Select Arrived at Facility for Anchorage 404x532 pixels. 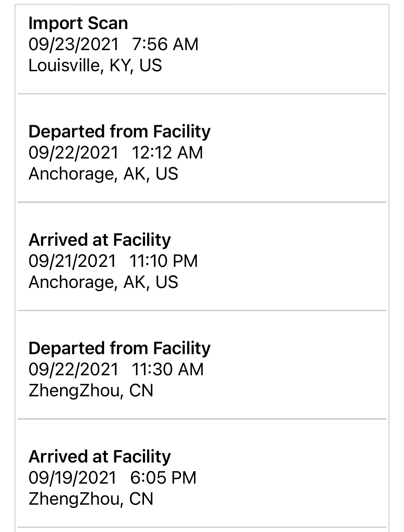pyautogui.click(x=99, y=240)
